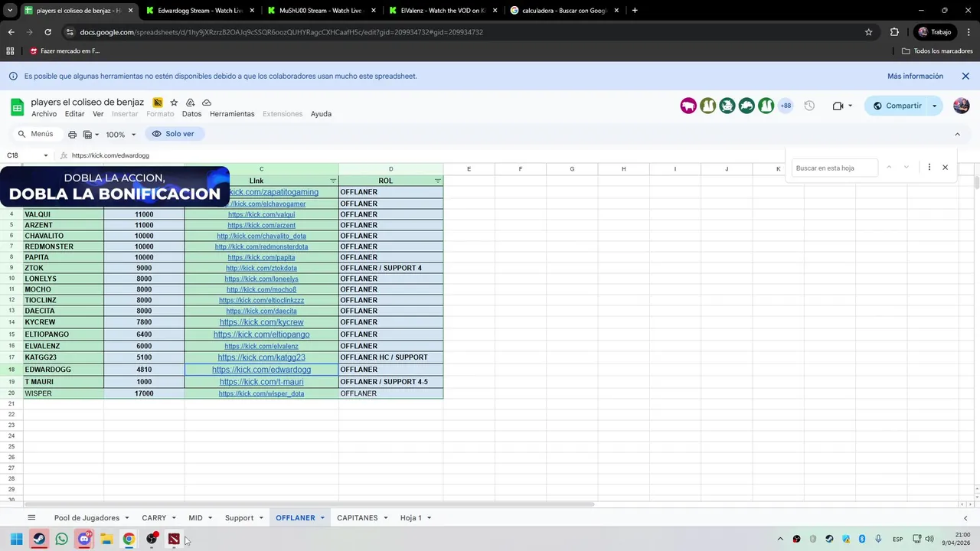980x551 pixels.
Task: Collapse the toolbar header with chevron
Action: [x=957, y=134]
